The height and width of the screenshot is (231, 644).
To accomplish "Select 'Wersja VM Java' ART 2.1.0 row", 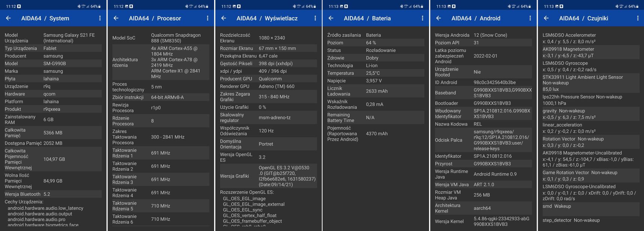I will pos(483,184).
